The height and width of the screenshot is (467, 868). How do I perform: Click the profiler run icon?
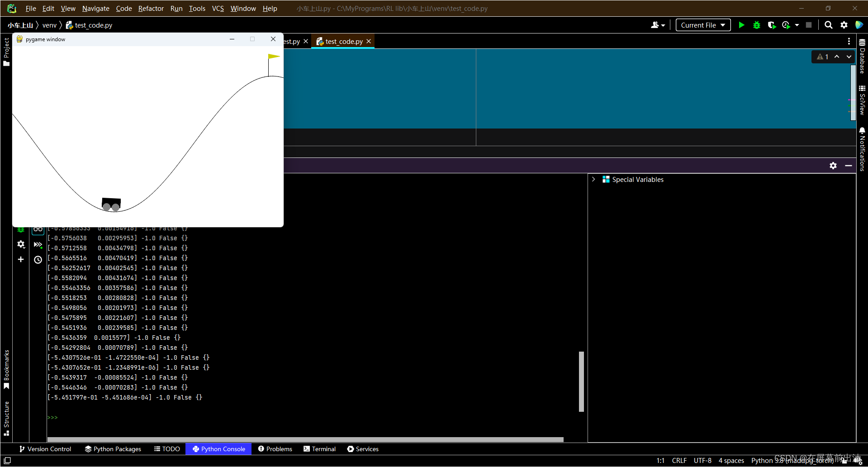[x=786, y=25]
